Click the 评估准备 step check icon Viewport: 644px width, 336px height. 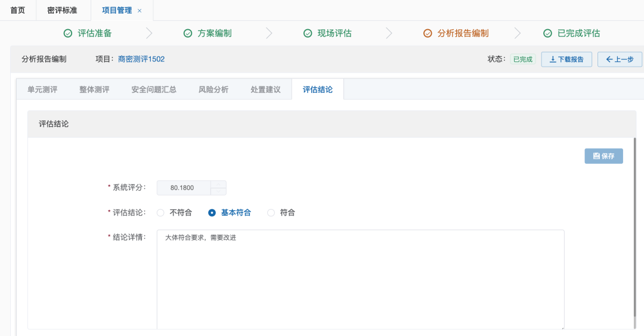tap(68, 33)
